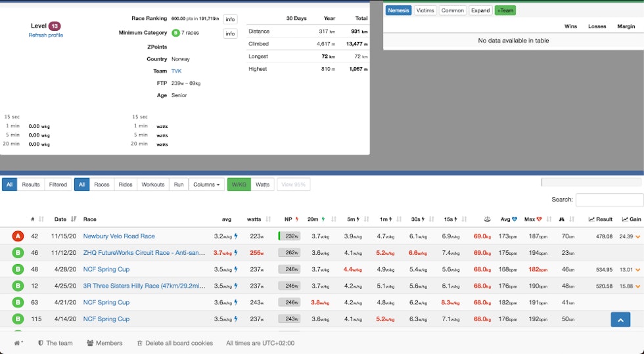Click lightning icon next to 3.7w/kg avg
644x354 pixels.
point(236,253)
